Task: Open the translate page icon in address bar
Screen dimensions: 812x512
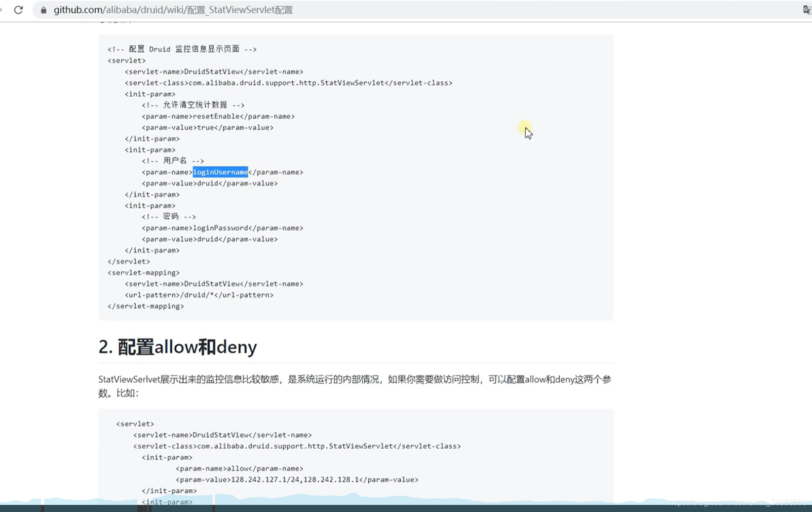Action: click(x=807, y=10)
